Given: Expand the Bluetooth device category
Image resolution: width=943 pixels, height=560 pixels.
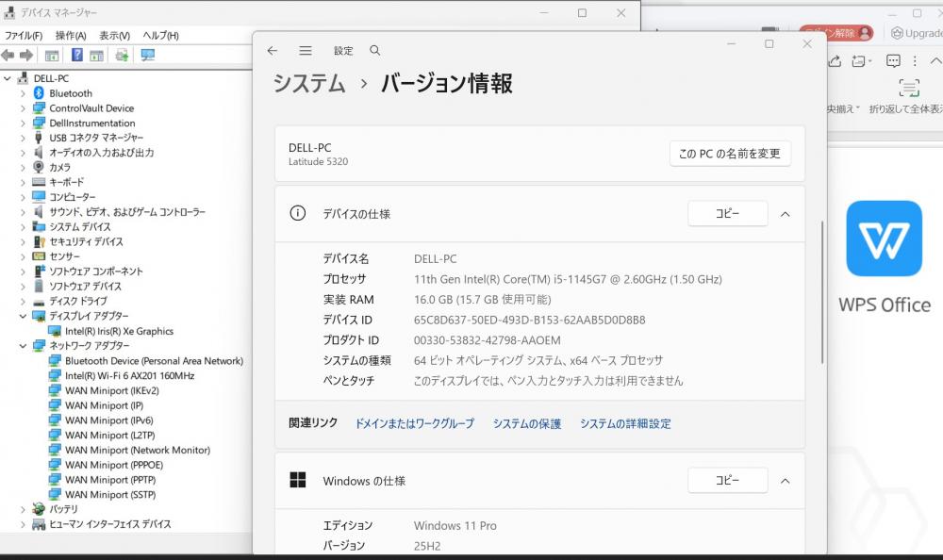Looking at the screenshot, I should (23, 93).
